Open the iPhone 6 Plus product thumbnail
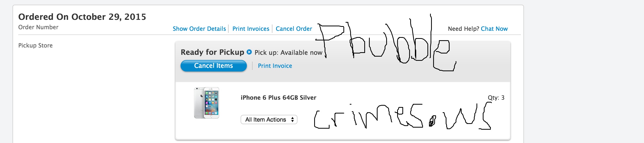 click(207, 103)
